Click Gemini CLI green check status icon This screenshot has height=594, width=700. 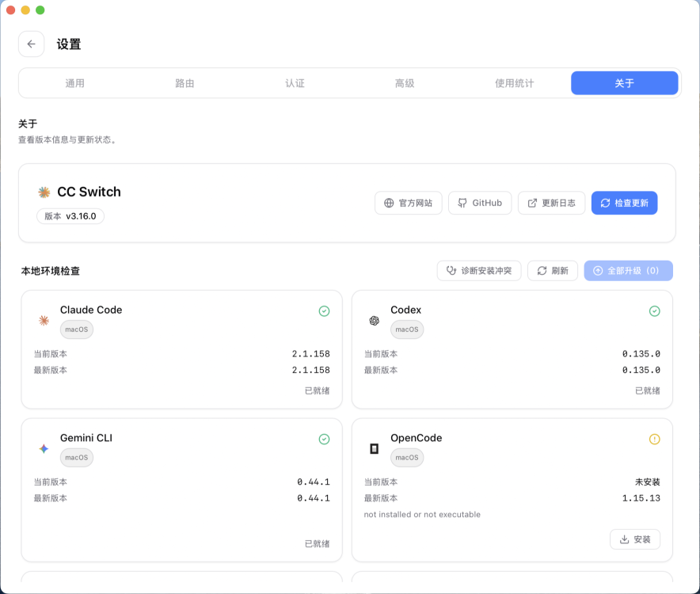tap(324, 439)
